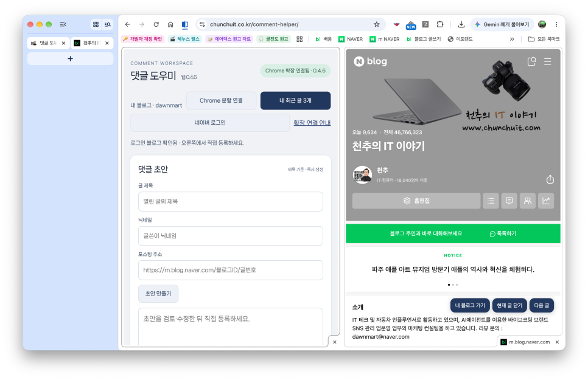The width and height of the screenshot is (588, 380).
Task: Focus the 포스팅 주소 input field
Action: 231,270
